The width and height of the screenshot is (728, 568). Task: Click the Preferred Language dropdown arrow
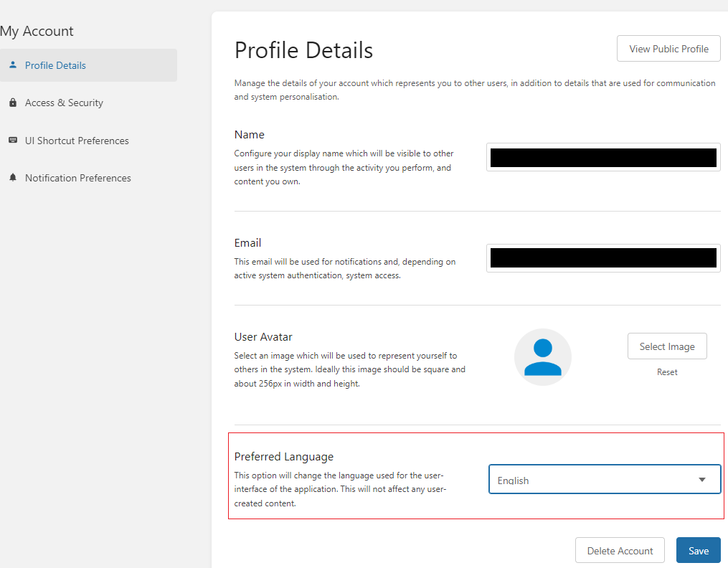click(x=701, y=480)
